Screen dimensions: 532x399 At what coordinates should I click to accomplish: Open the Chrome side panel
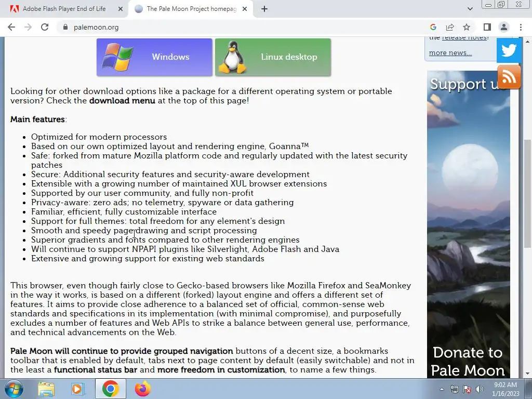[x=487, y=27]
